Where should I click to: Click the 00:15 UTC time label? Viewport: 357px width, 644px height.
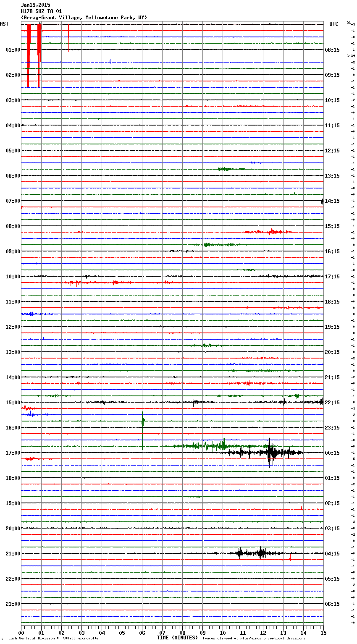(332, 453)
